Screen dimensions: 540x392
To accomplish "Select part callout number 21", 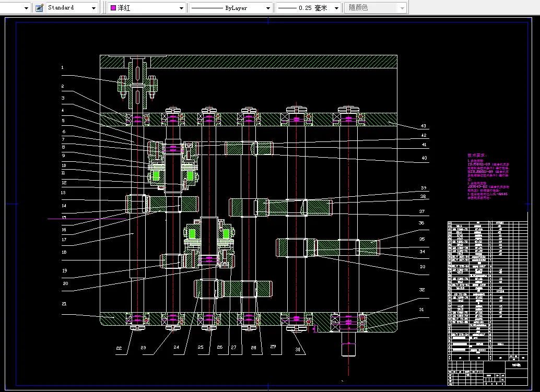I will [x=63, y=303].
